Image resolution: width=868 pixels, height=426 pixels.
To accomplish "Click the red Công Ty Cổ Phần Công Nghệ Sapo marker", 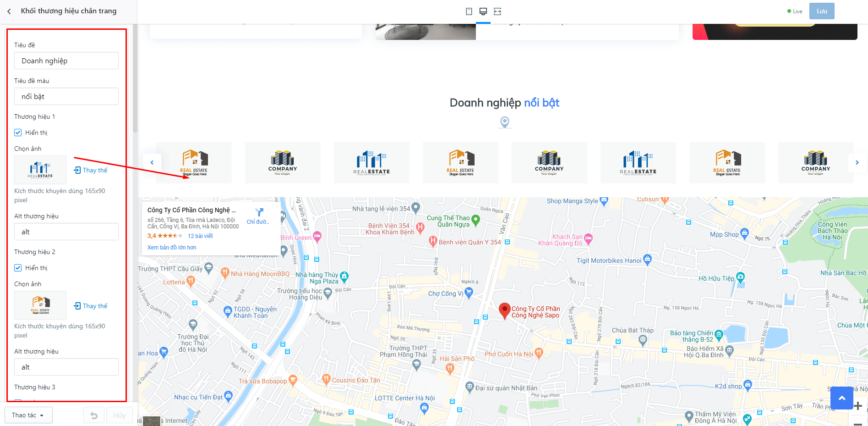I will point(504,310).
